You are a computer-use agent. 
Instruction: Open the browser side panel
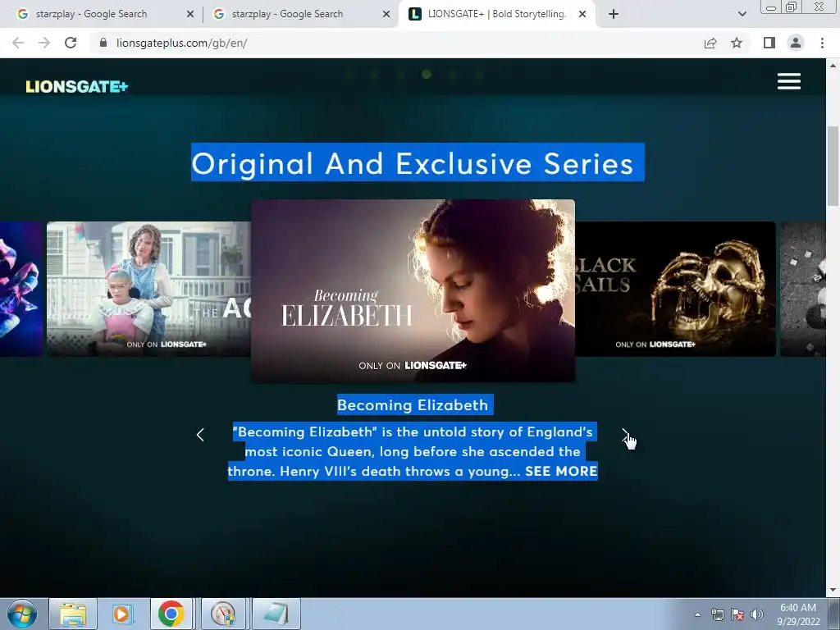[769, 43]
